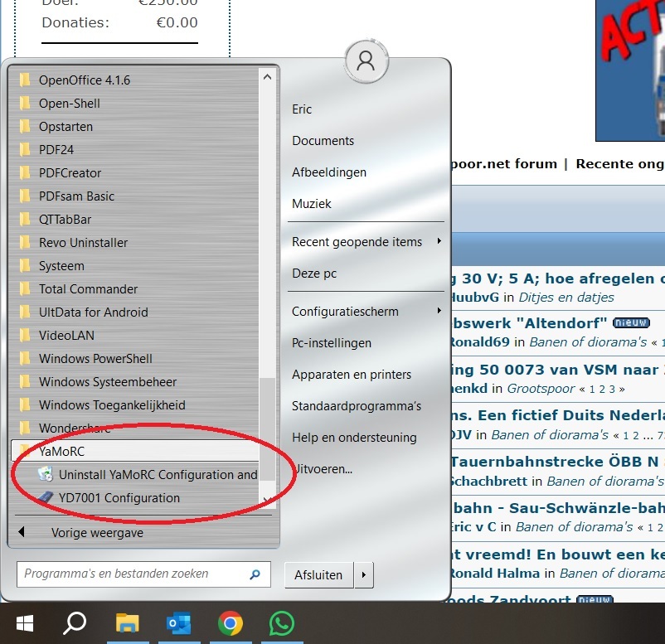Open Muziek from the Start menu
Viewport: 665px width, 644px height.
pos(312,204)
